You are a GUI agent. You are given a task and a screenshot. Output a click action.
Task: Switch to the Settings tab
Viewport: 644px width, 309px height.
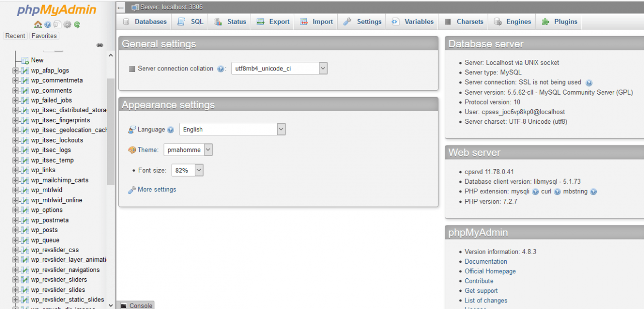pos(362,22)
